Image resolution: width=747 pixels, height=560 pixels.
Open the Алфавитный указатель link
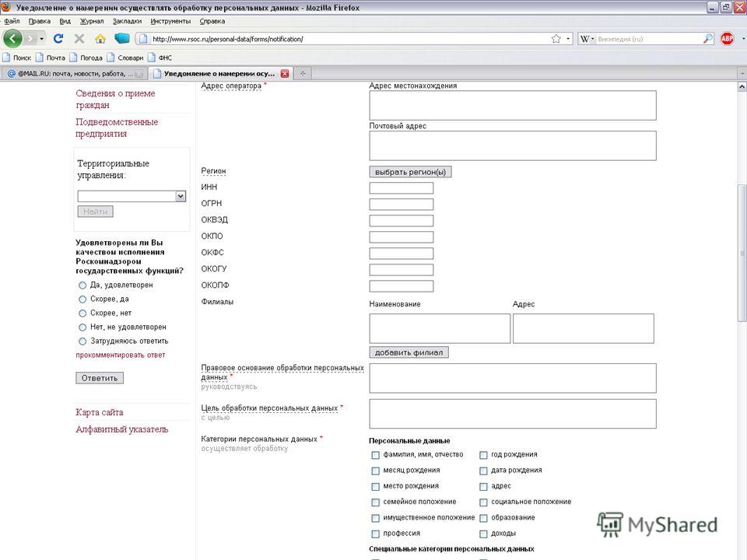point(122,429)
